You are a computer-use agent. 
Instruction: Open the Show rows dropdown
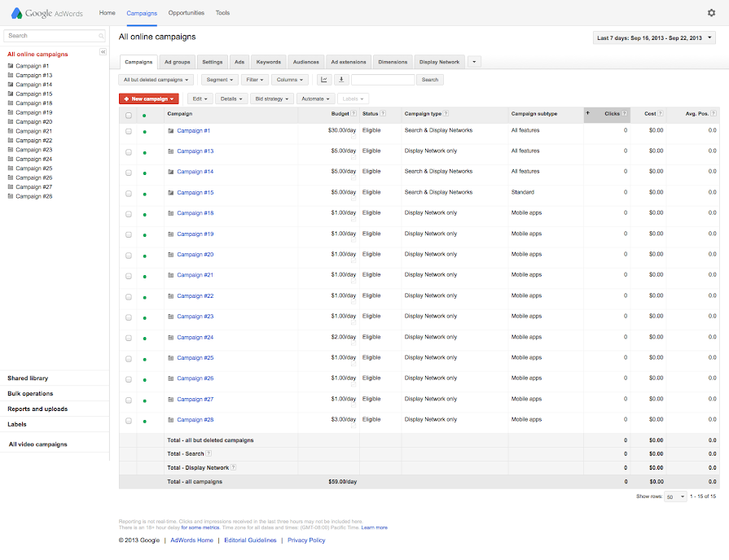pyautogui.click(x=675, y=497)
